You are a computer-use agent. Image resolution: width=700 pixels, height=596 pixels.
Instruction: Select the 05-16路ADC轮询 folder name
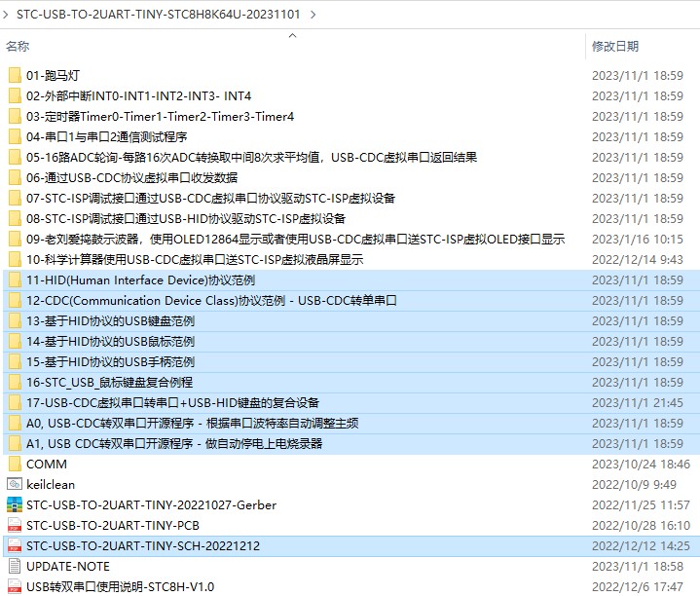click(x=251, y=157)
